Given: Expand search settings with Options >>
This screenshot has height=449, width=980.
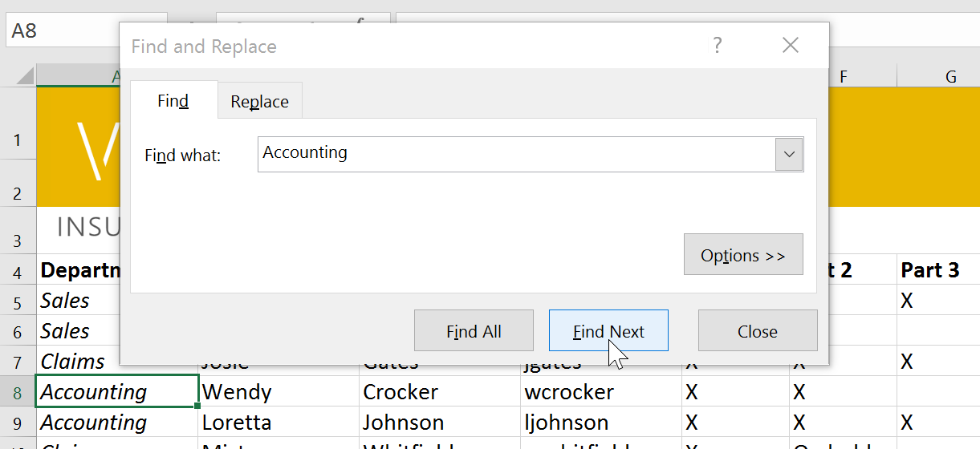Looking at the screenshot, I should pos(742,255).
